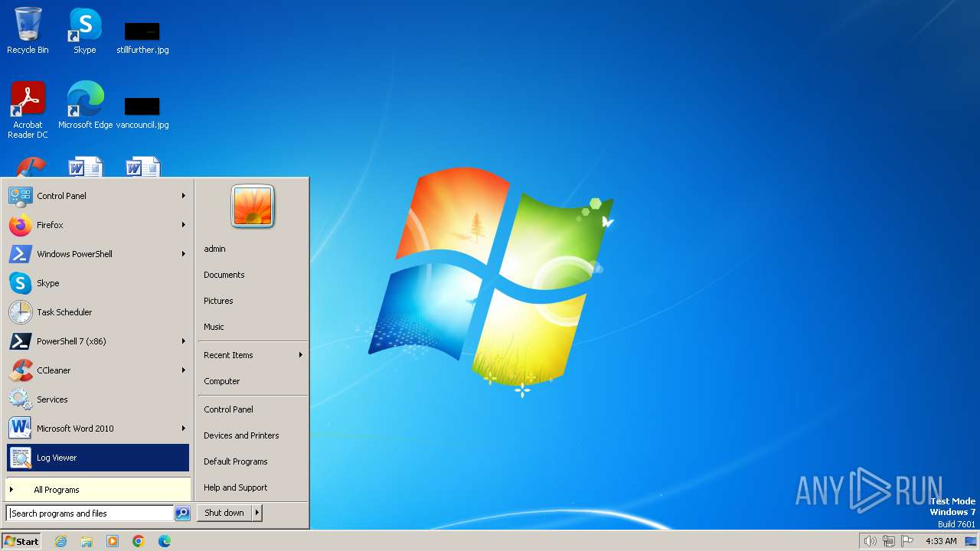Screen dimensions: 980x551
Task: Expand the Microsoft Word 2010 recent files arrow
Action: click(x=184, y=429)
